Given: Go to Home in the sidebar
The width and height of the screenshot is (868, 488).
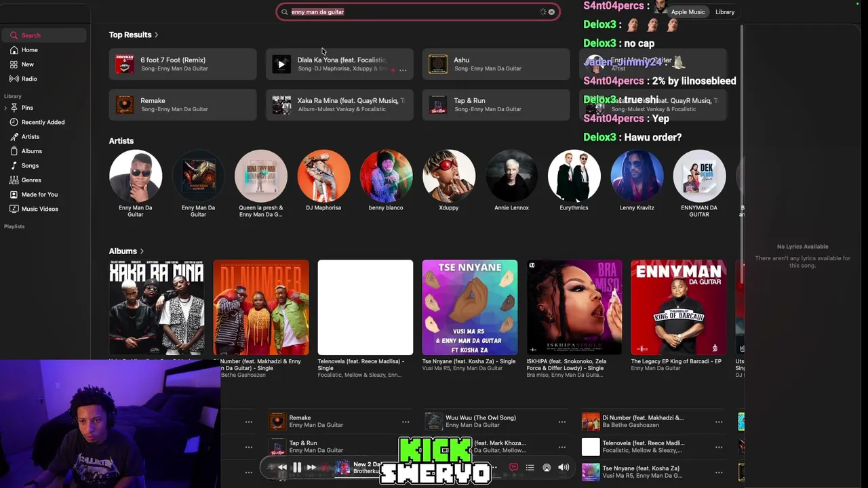Looking at the screenshot, I should point(43,50).
